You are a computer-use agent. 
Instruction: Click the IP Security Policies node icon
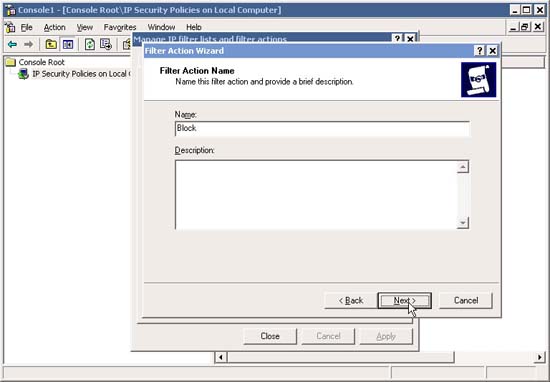click(x=23, y=74)
